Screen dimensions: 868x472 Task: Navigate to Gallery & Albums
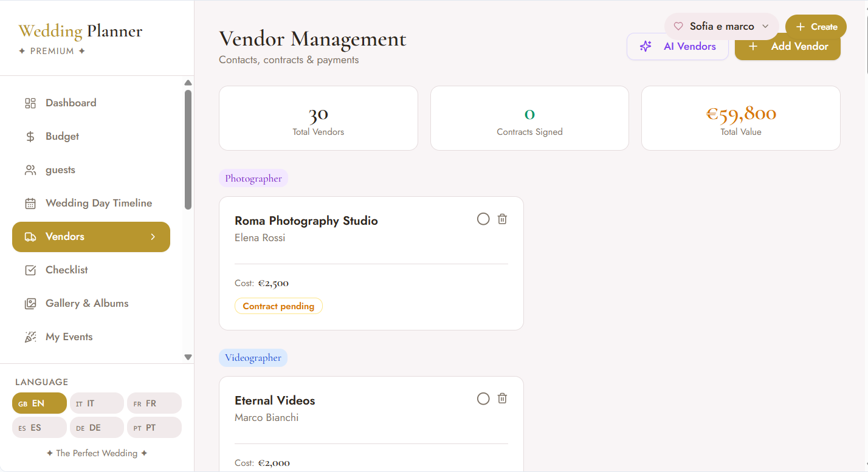91,304
